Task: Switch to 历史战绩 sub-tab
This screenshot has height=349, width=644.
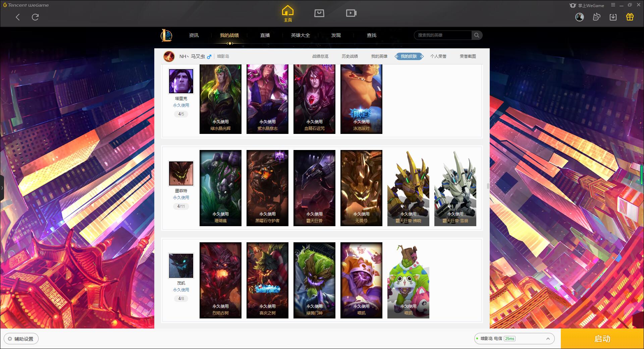Action: coord(350,56)
